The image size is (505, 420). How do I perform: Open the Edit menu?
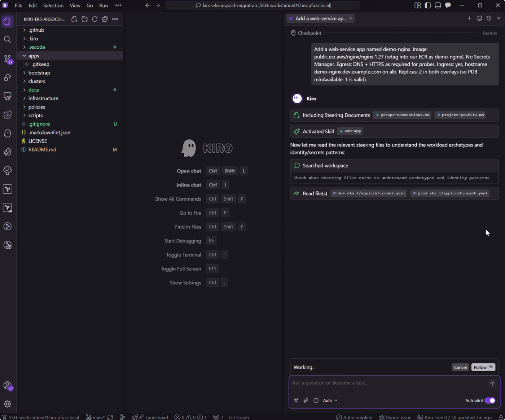tap(33, 5)
